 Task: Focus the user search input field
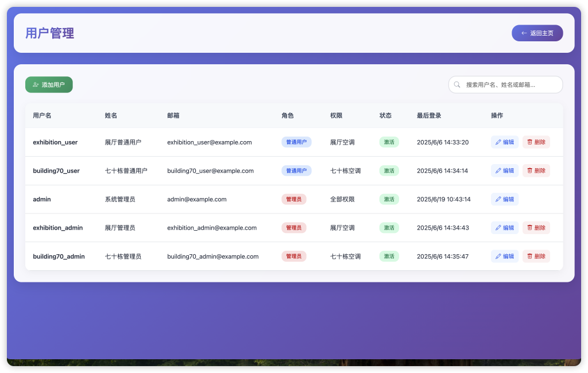[x=508, y=85]
